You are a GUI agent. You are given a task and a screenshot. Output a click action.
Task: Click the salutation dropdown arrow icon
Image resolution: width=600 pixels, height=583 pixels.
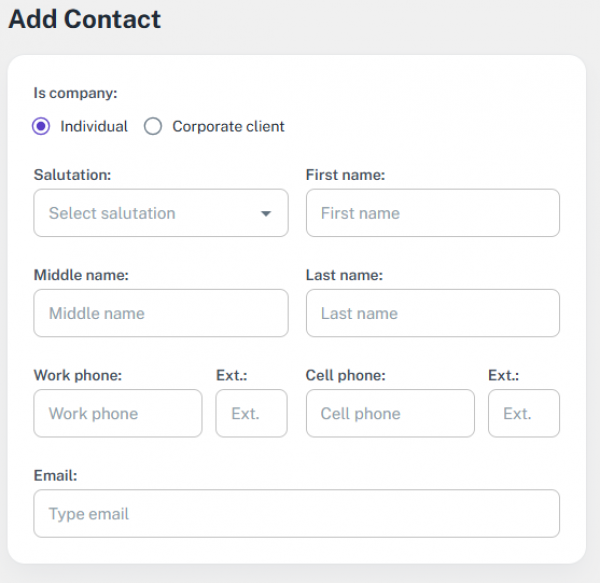266,214
